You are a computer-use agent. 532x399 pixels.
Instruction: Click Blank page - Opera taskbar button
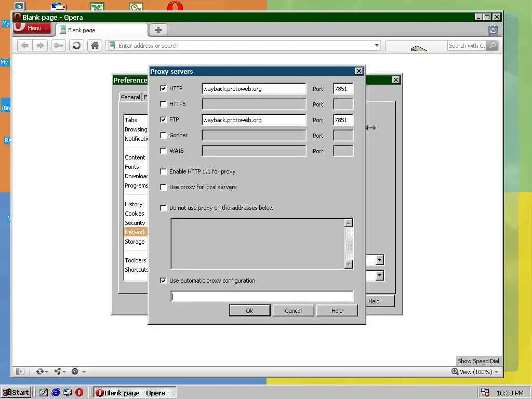click(135, 393)
